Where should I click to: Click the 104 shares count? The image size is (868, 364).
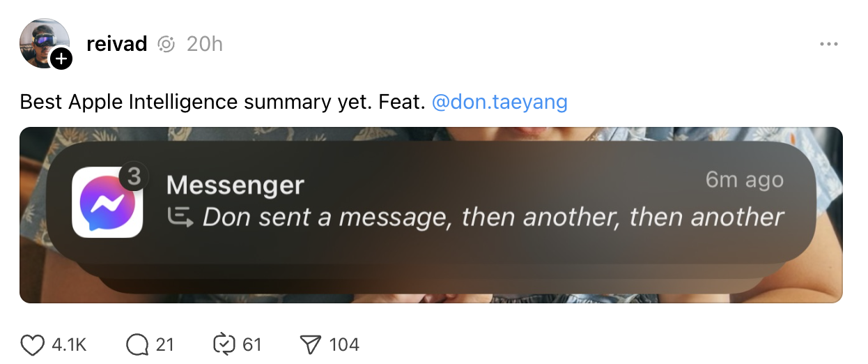pyautogui.click(x=344, y=344)
